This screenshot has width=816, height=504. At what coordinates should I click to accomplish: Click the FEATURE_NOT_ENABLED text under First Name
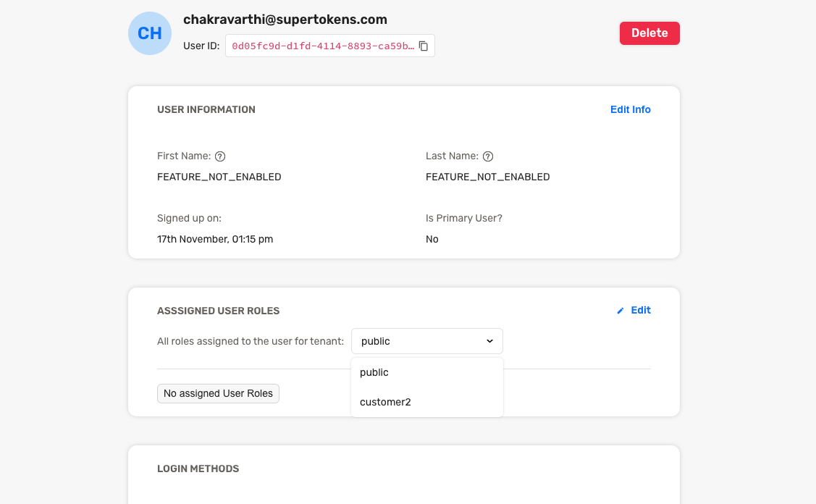tap(219, 177)
